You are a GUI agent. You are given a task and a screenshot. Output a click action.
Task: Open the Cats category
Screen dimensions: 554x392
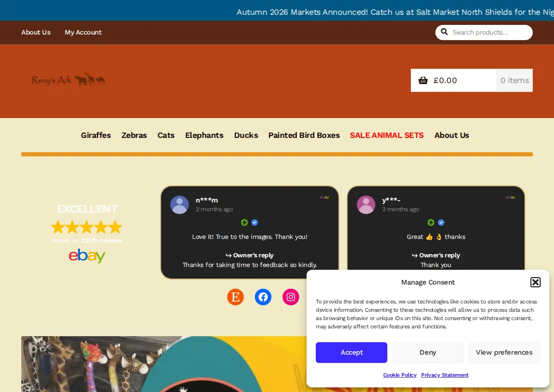click(x=166, y=135)
